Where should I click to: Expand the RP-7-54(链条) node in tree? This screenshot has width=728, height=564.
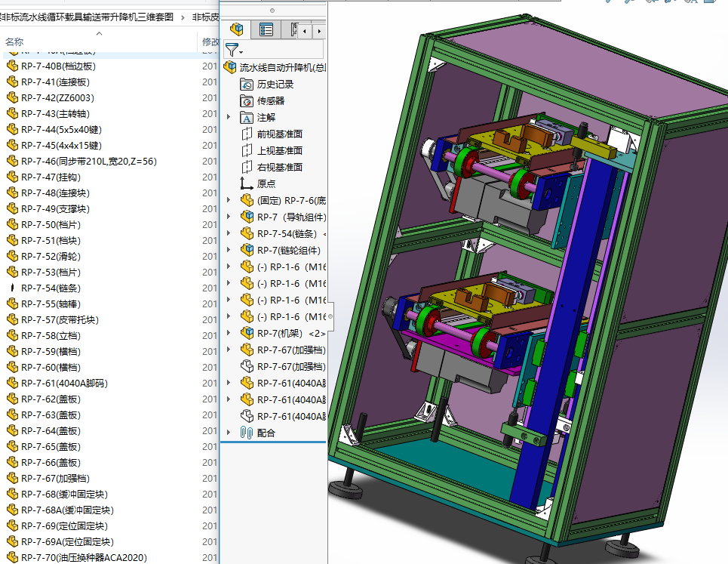pyautogui.click(x=229, y=234)
